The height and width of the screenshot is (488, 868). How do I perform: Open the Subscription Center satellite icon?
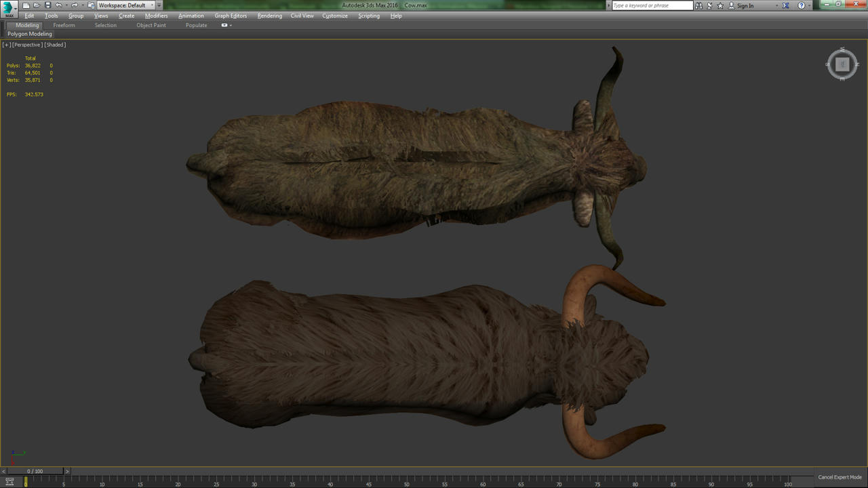pos(709,5)
